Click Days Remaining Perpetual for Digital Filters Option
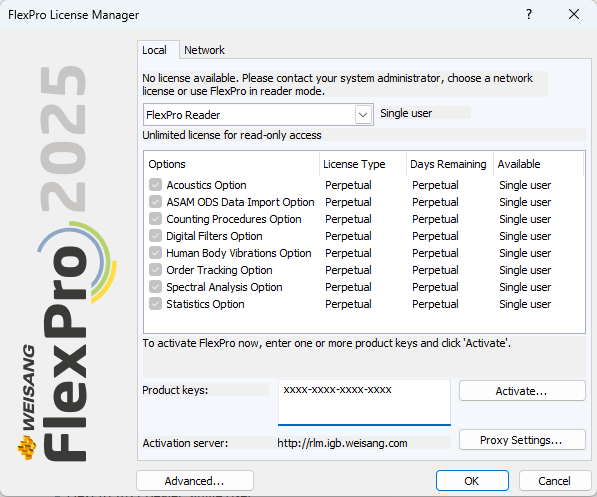The width and height of the screenshot is (597, 497). click(x=435, y=236)
